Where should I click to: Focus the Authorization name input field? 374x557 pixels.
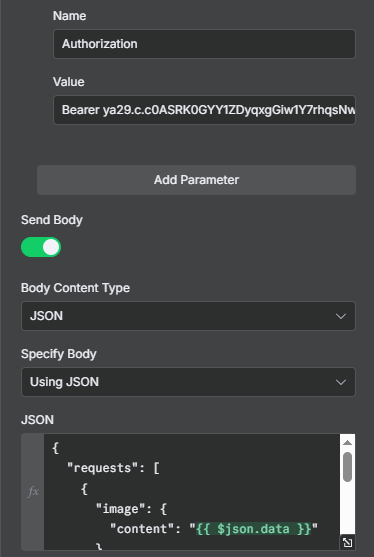(x=204, y=44)
